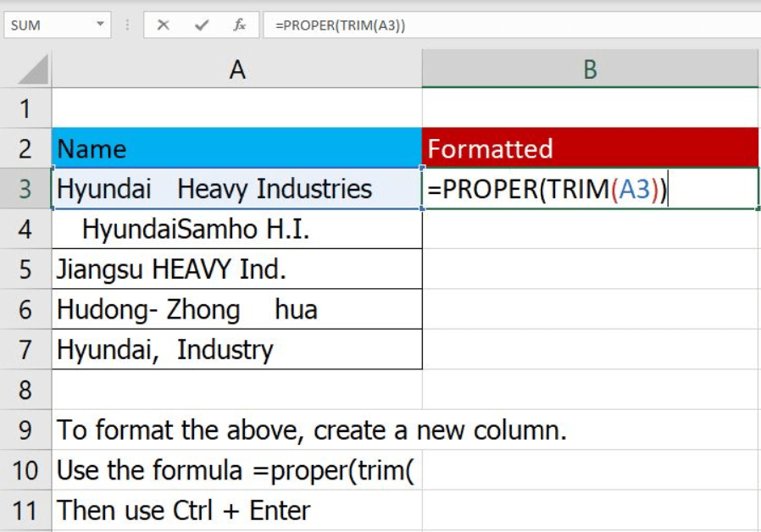Click the Cancel (X) formula icon
761x532 pixels.
coord(163,25)
